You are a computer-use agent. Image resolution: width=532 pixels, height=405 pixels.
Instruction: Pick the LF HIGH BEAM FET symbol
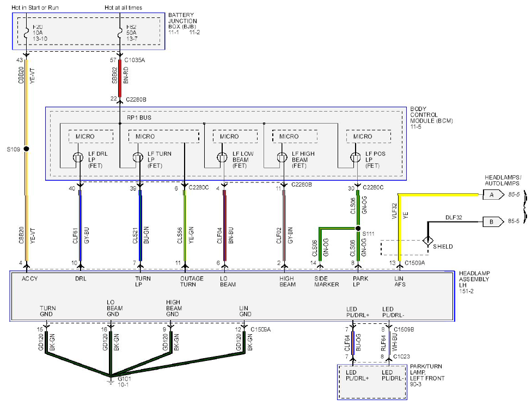(x=282, y=157)
